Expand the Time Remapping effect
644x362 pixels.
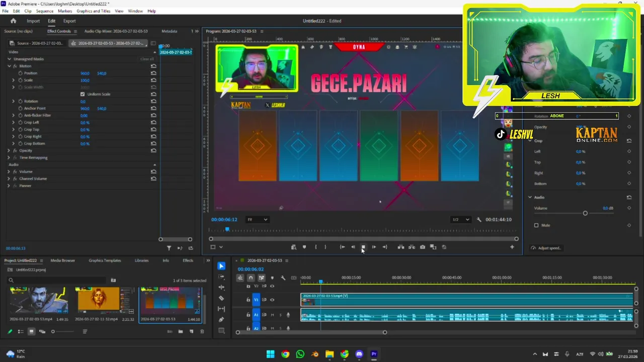pos(9,157)
